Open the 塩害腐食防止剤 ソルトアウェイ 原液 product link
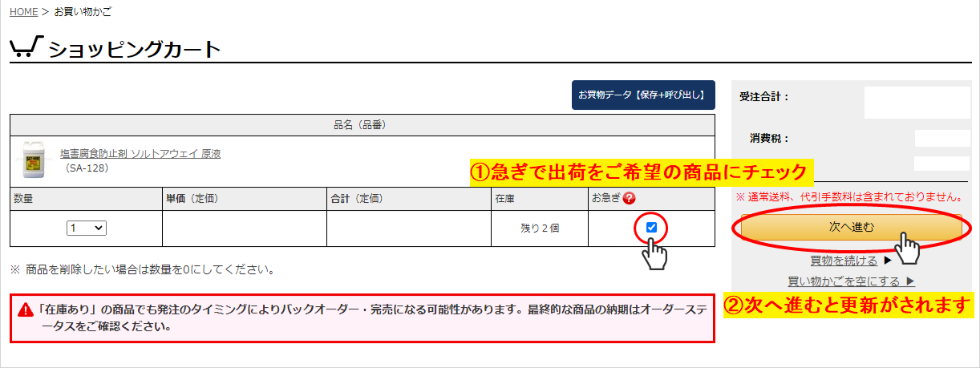Screen dimensions: 980x368 (140, 154)
